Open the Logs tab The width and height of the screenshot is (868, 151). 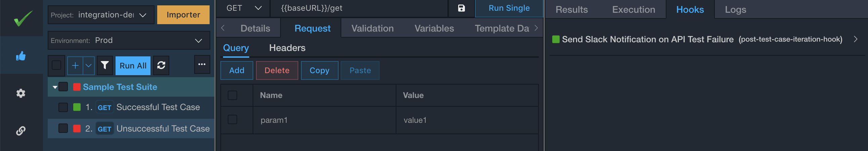[x=735, y=9]
